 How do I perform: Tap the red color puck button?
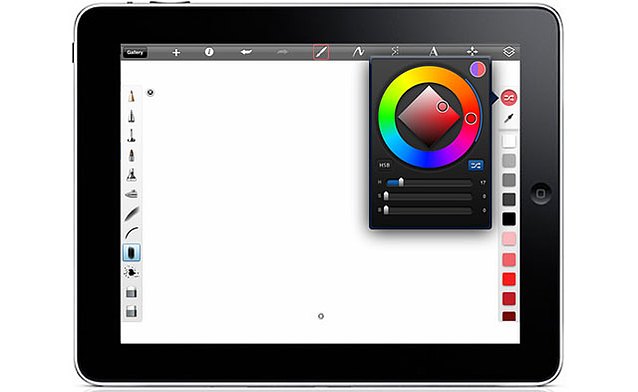509,98
